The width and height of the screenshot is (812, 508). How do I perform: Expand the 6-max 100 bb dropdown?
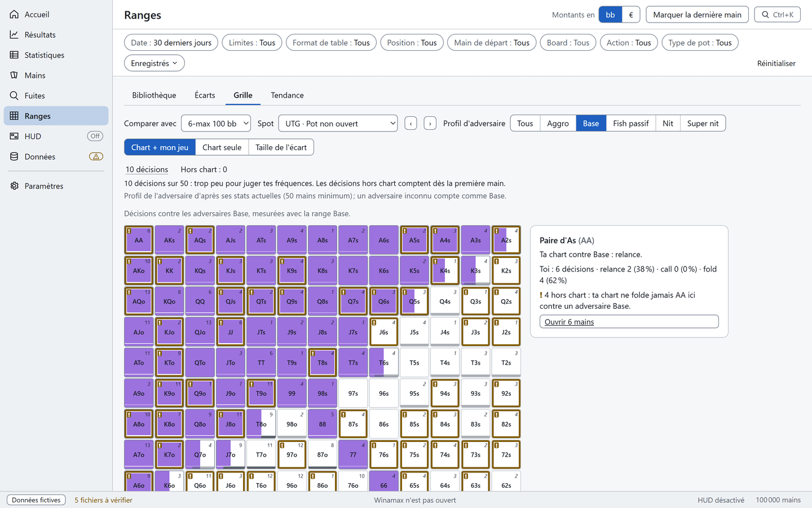216,123
